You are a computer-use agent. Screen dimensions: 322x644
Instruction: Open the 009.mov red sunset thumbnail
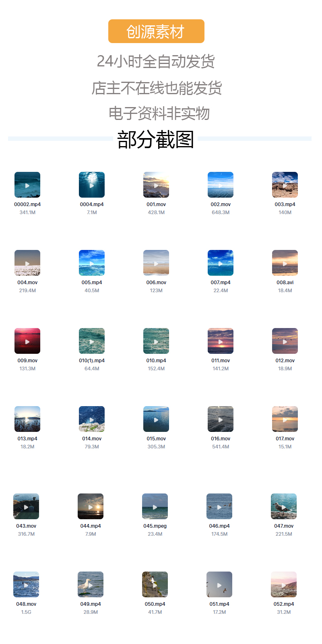coord(27,341)
